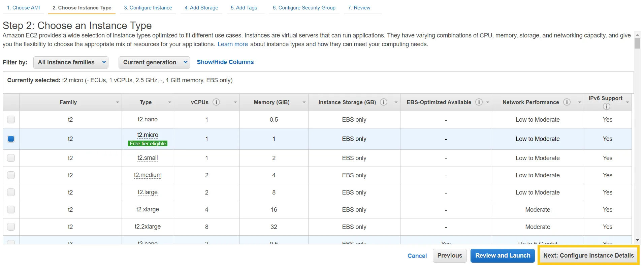
Task: Select the t2.2xlarge instance checkbox
Action: point(11,227)
